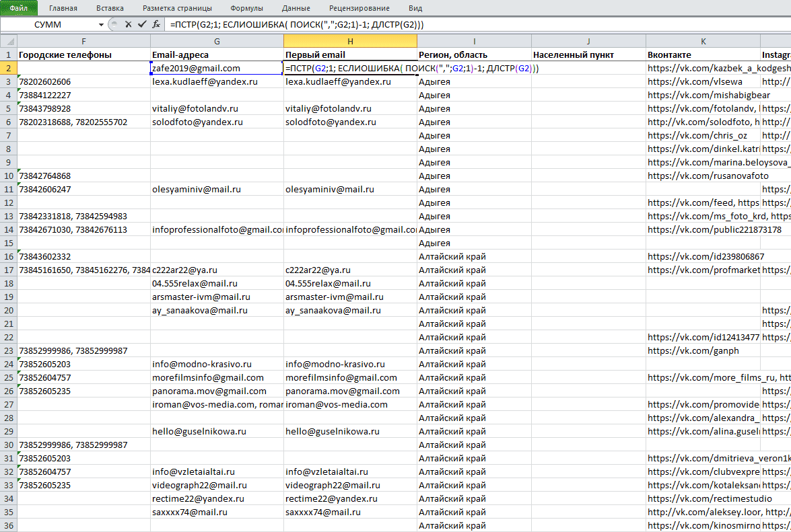The width and height of the screenshot is (791, 532).
Task: Select row 2 header
Action: [9, 68]
